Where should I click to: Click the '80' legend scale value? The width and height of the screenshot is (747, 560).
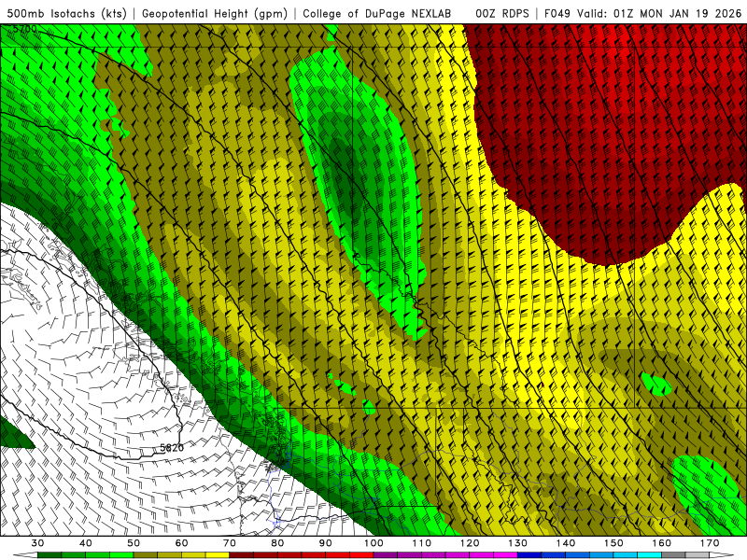tap(277, 543)
